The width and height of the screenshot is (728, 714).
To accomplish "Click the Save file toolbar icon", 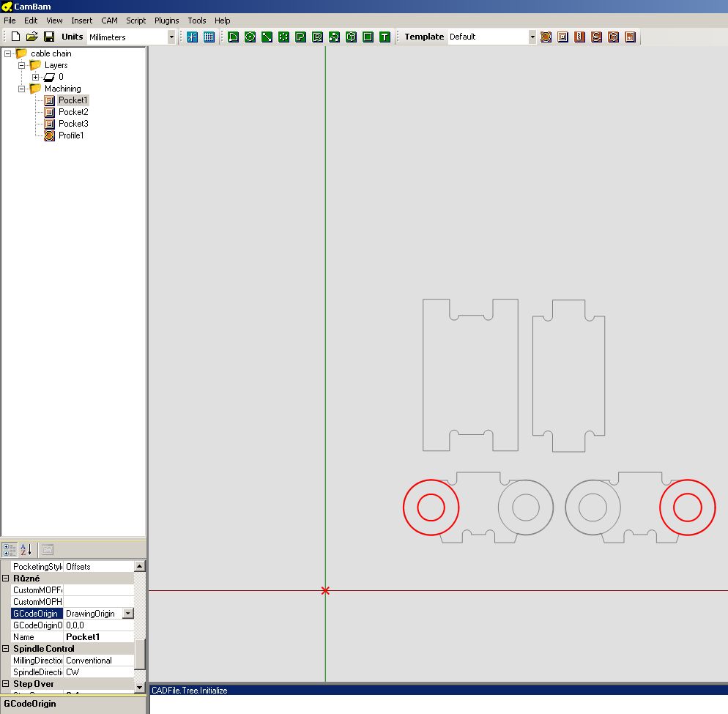I will coord(49,37).
